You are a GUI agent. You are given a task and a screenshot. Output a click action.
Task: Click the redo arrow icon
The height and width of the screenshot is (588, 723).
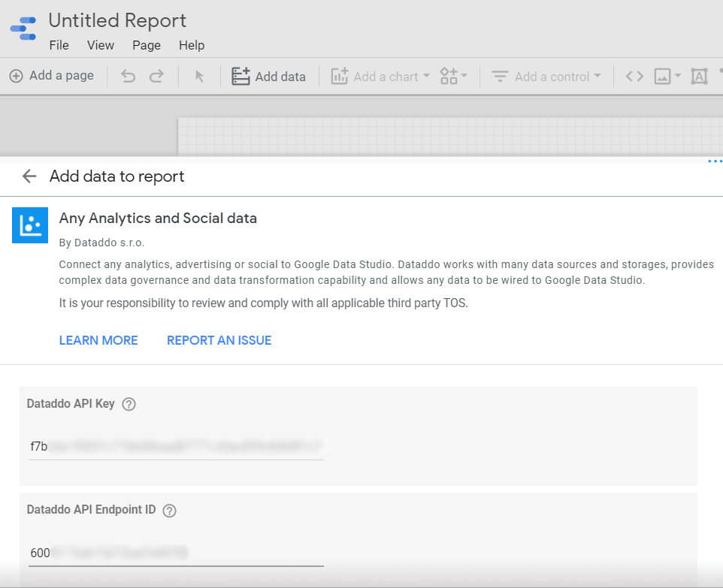[157, 76]
